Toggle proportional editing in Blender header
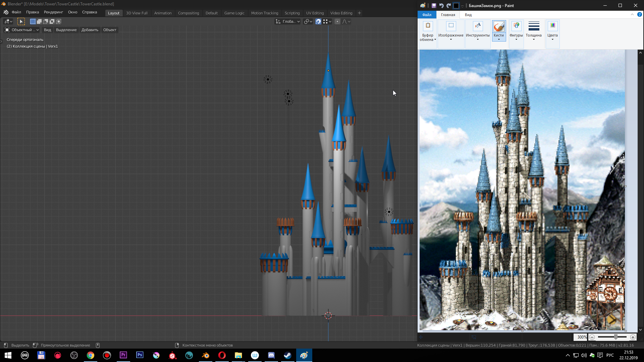644x362 pixels. pos(337,21)
